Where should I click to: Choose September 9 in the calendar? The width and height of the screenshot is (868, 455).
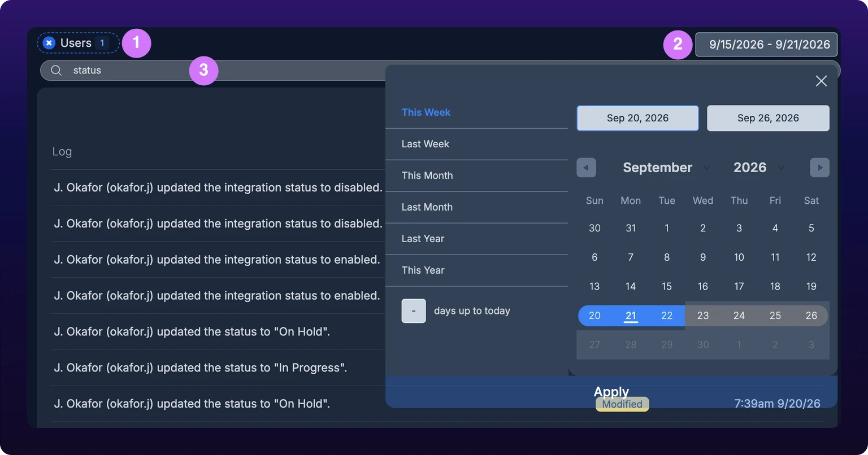pos(703,257)
